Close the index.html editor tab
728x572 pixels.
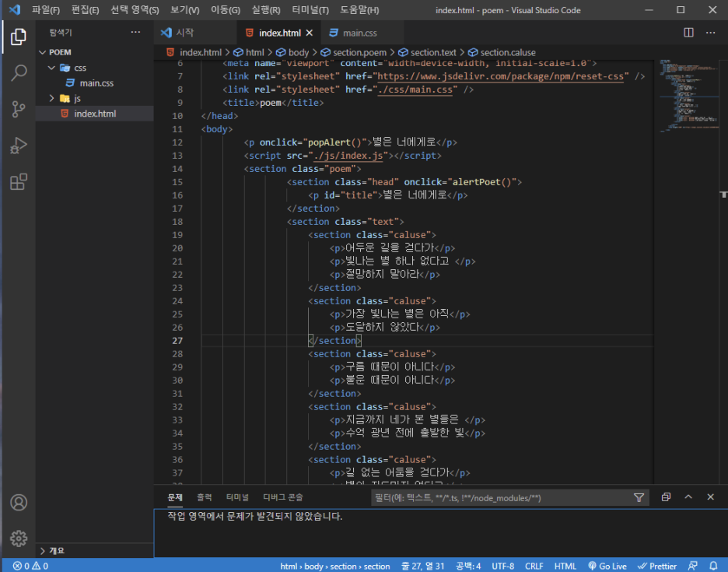310,33
